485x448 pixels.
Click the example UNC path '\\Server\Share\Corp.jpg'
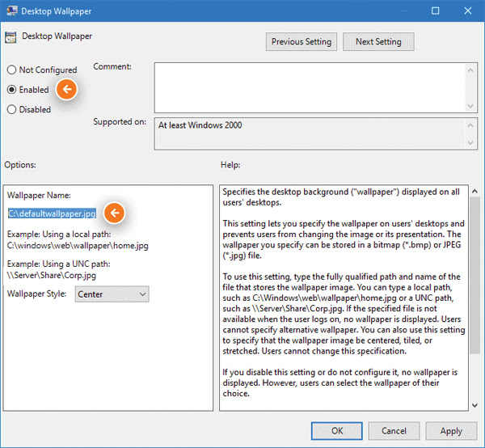(52, 275)
